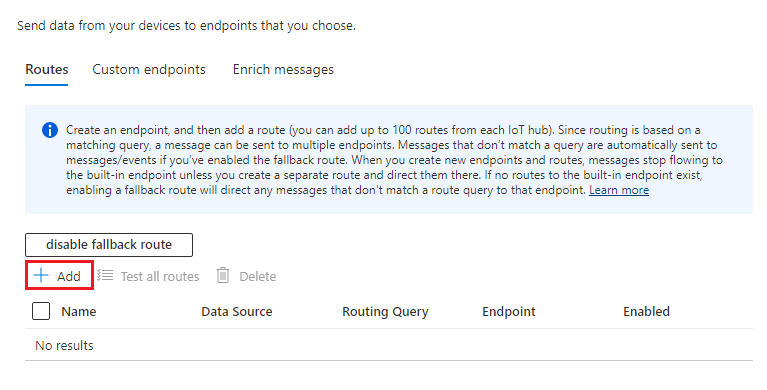Sort by the Name column header
This screenshot has width=767, height=390.
point(79,312)
